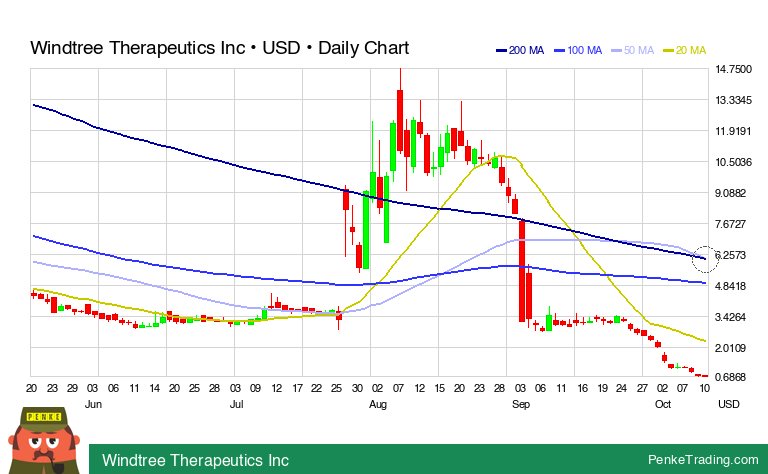Click the 50 MA legend label

tap(639, 50)
